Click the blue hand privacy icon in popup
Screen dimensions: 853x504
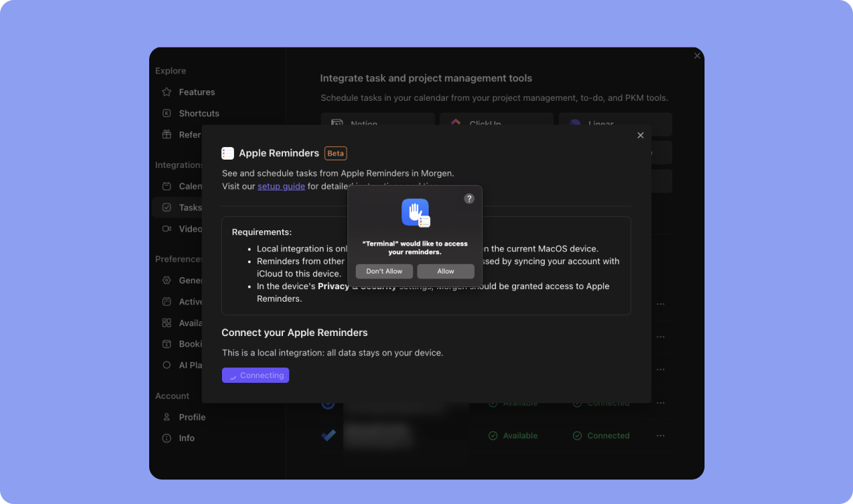pos(415,212)
